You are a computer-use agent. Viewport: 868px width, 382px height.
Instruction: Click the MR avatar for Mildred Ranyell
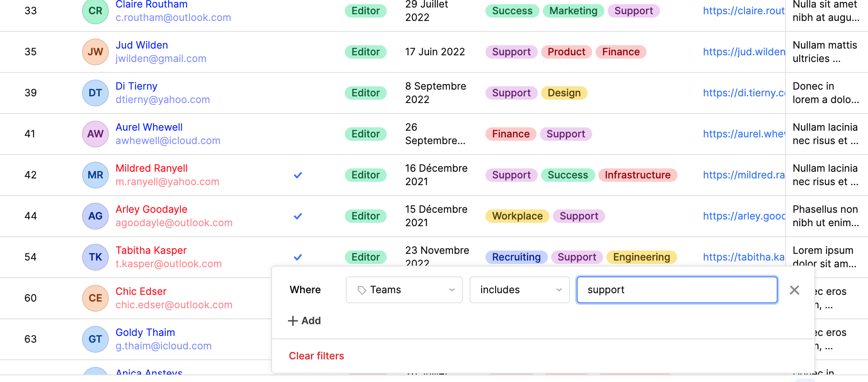[x=95, y=175]
